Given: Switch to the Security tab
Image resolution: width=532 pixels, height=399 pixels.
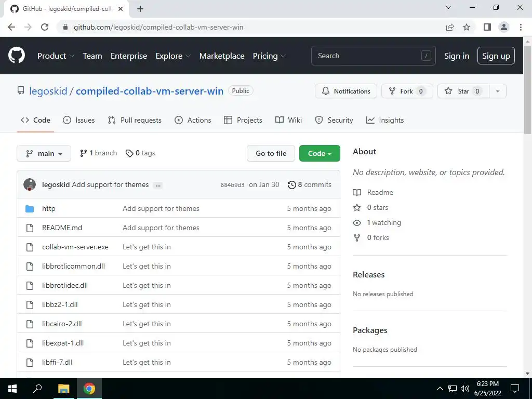Looking at the screenshot, I should tap(334, 120).
